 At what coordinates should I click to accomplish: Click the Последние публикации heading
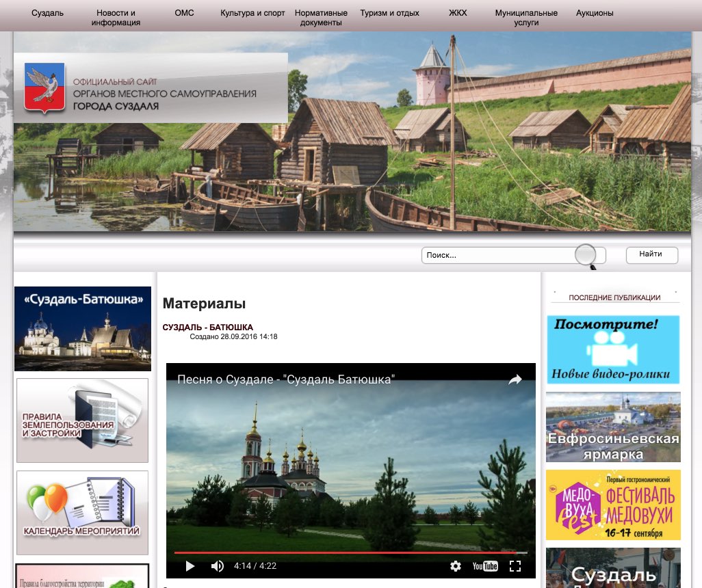(x=614, y=297)
